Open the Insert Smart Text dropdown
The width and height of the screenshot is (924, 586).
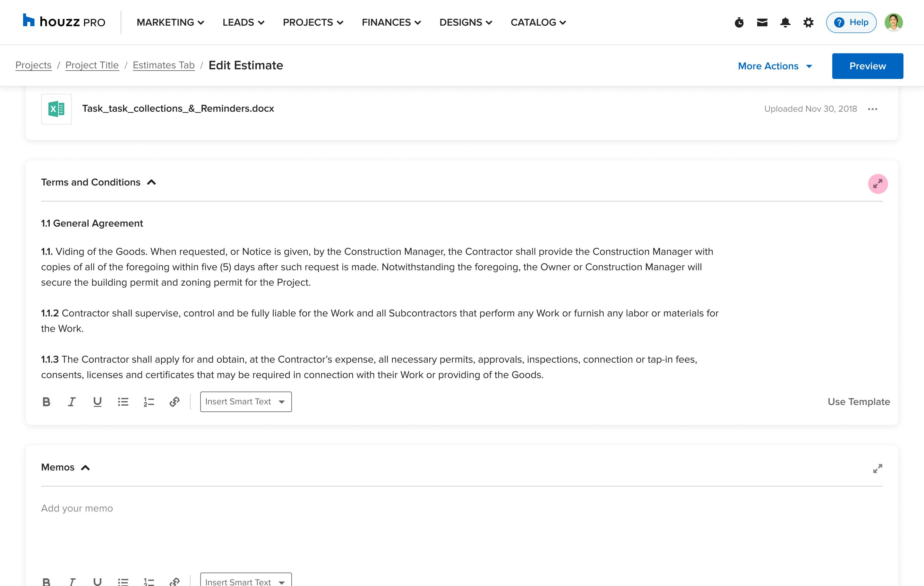tap(245, 401)
